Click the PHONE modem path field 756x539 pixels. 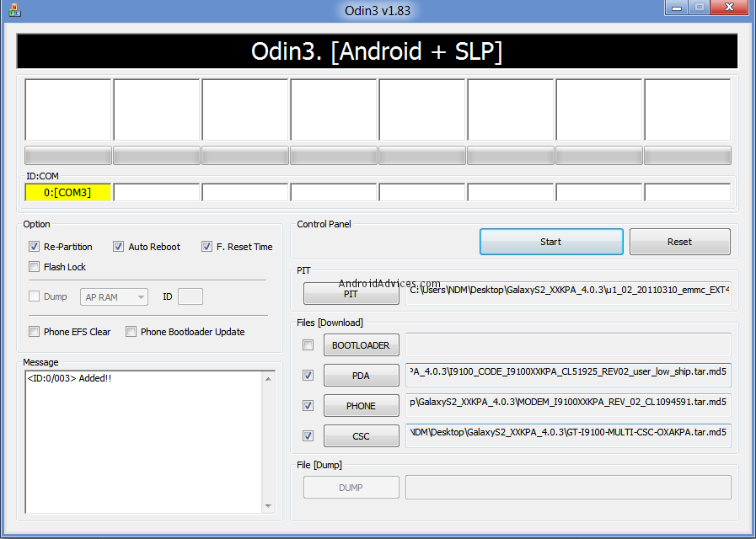[x=568, y=406]
